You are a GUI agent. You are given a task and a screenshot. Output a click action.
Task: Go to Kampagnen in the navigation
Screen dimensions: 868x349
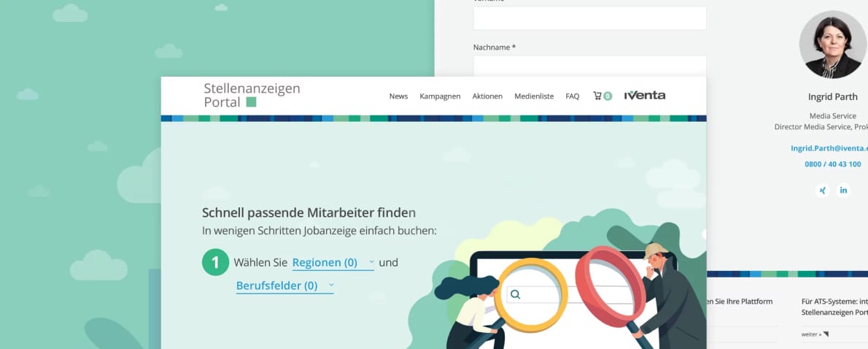coord(440,96)
